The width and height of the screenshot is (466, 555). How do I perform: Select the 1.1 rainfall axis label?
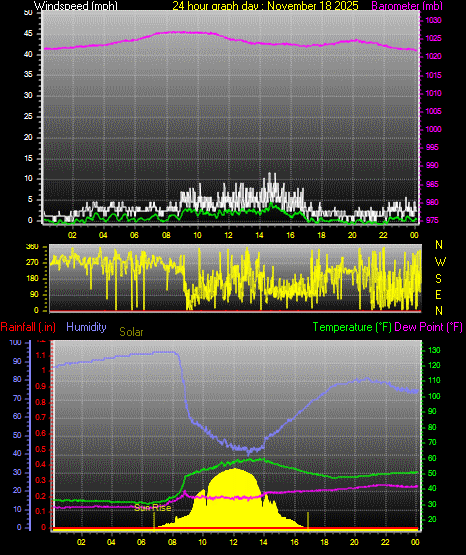(x=41, y=355)
